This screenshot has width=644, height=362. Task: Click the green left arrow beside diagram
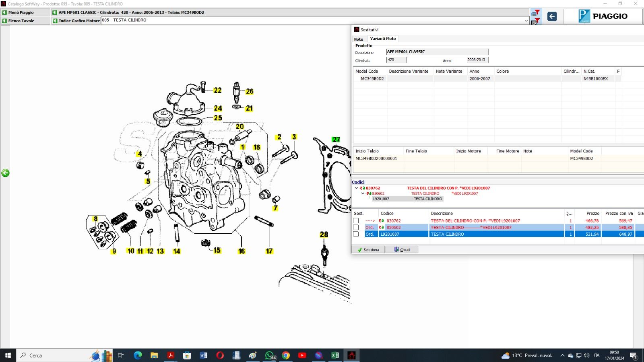tap(5, 173)
